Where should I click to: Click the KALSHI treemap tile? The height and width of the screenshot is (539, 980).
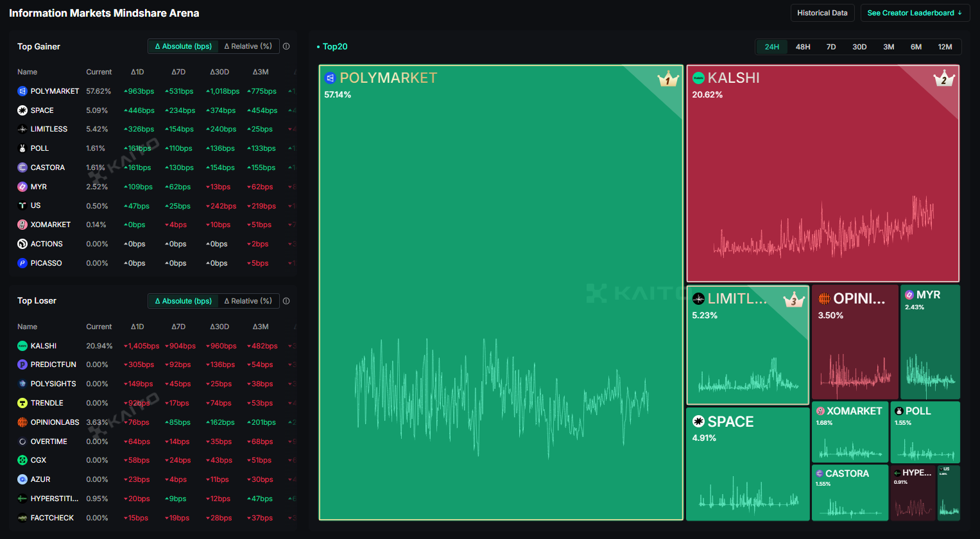coord(822,173)
